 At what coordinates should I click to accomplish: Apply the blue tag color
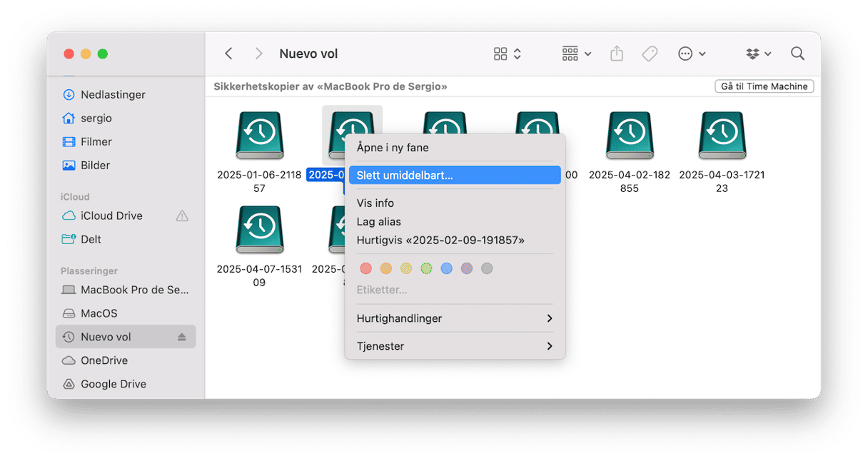[446, 268]
